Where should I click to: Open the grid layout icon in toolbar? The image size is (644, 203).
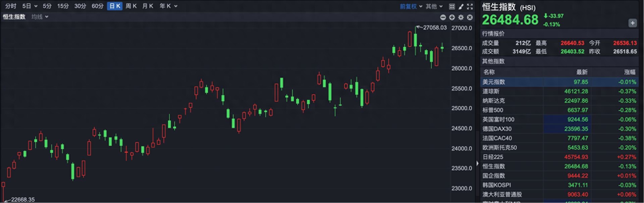point(452,6)
